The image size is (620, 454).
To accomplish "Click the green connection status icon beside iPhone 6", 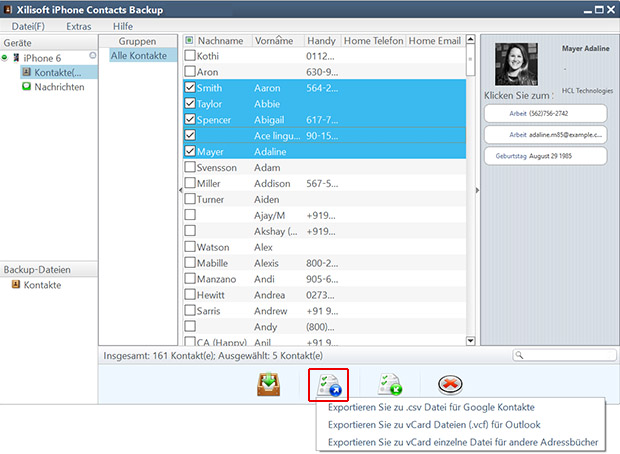I will click(5, 58).
